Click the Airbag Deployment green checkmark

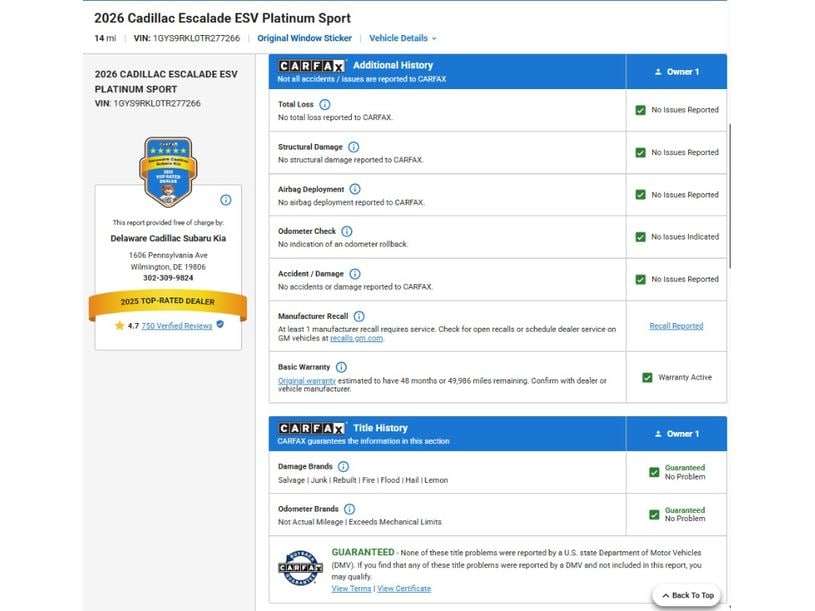(640, 195)
